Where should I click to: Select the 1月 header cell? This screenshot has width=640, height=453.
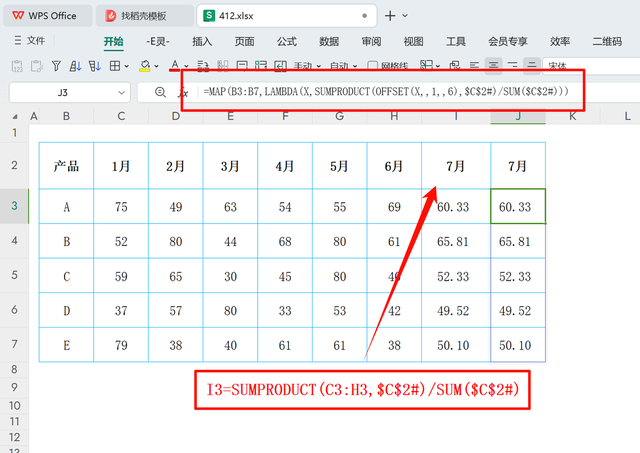click(121, 166)
